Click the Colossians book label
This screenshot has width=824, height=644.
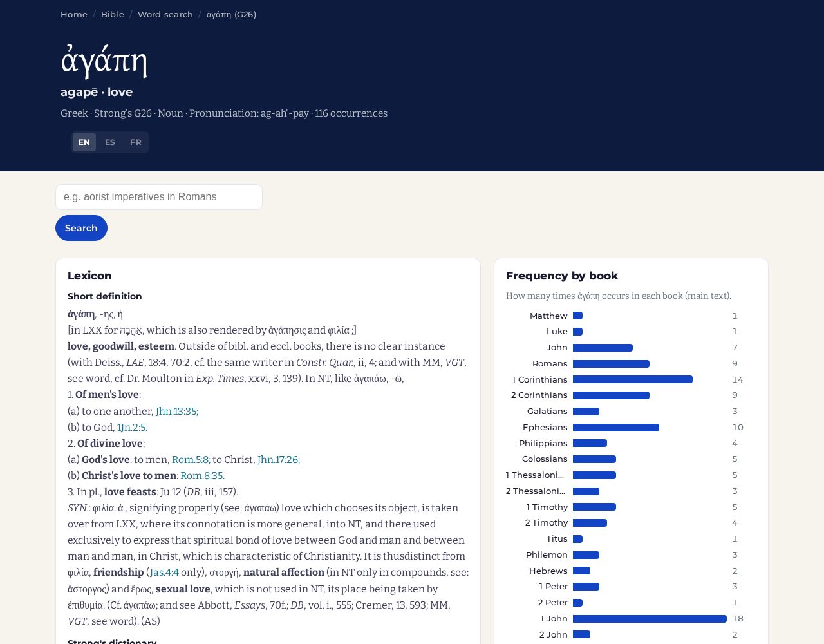click(x=545, y=459)
